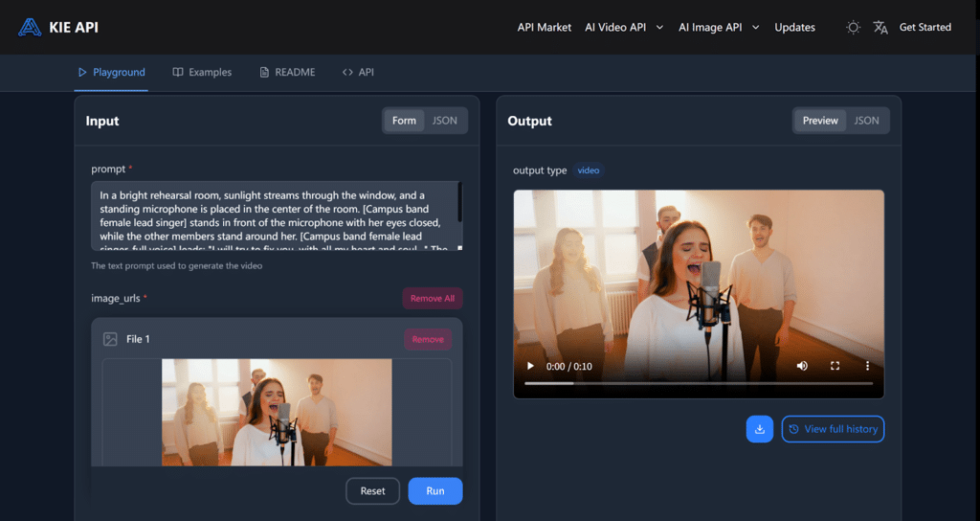Screen dimensions: 980x521
Task: Select the README tab
Action: 287,72
